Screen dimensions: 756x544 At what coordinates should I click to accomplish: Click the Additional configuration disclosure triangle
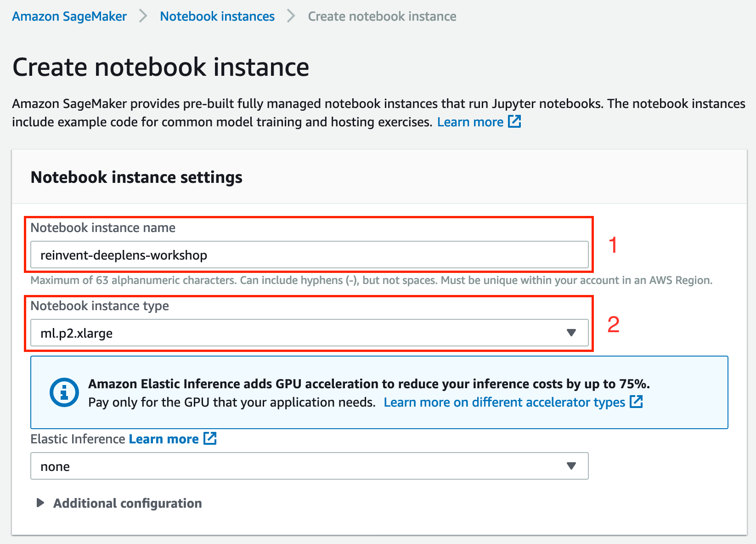point(40,503)
